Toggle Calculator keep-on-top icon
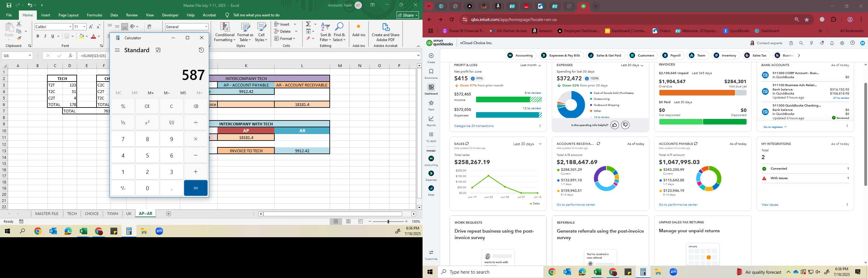Image resolution: width=868 pixels, height=278 pixels. (158, 50)
